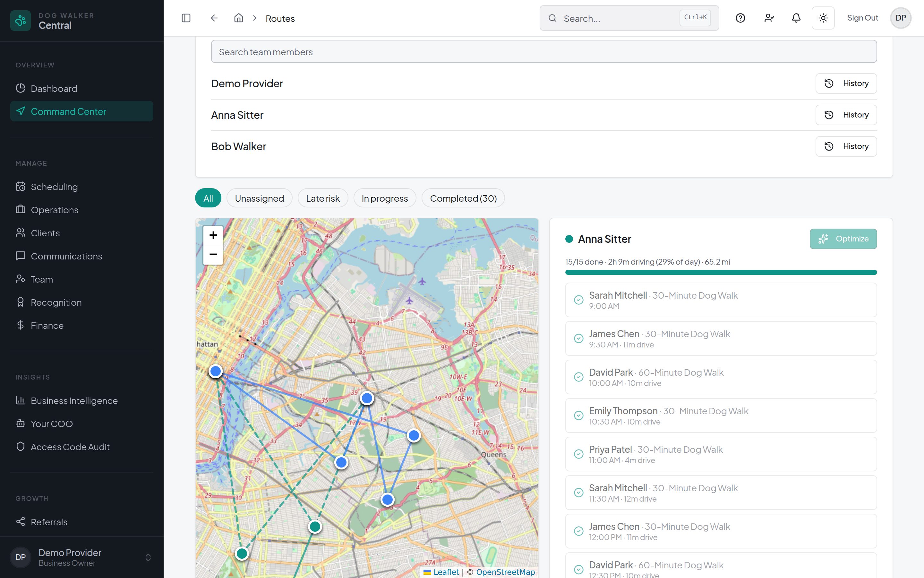
Task: Click the Dog Walker Central logo icon
Action: [x=21, y=20]
